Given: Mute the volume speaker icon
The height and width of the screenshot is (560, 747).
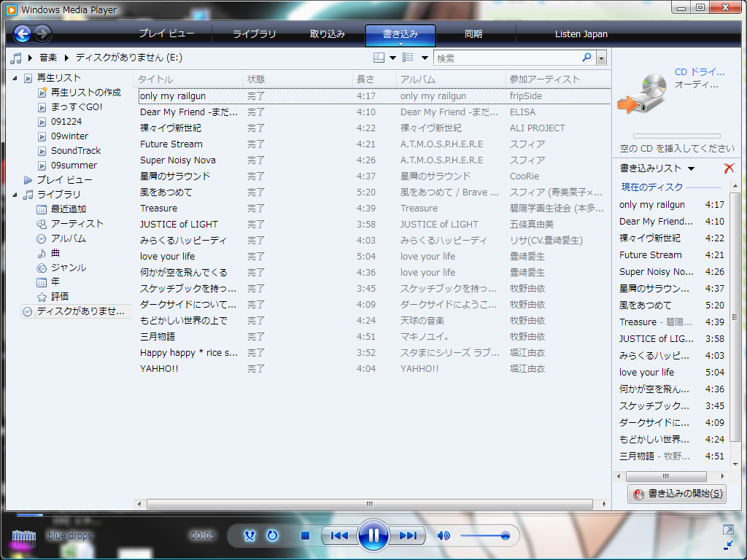Looking at the screenshot, I should [444, 536].
